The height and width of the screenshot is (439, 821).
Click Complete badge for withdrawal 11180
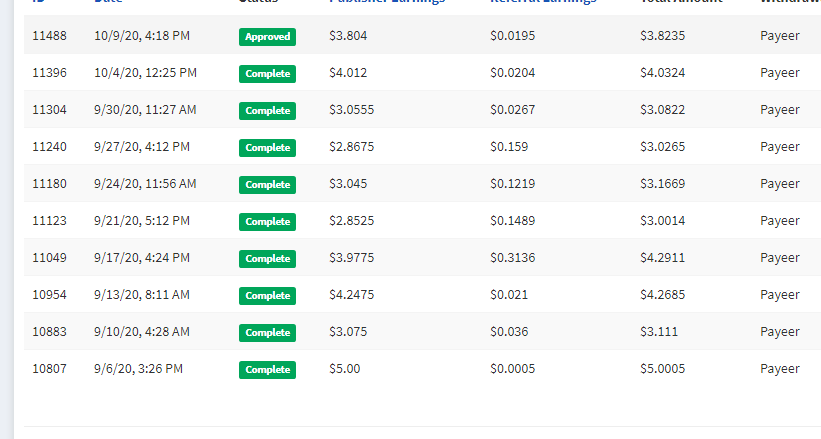[x=267, y=185]
